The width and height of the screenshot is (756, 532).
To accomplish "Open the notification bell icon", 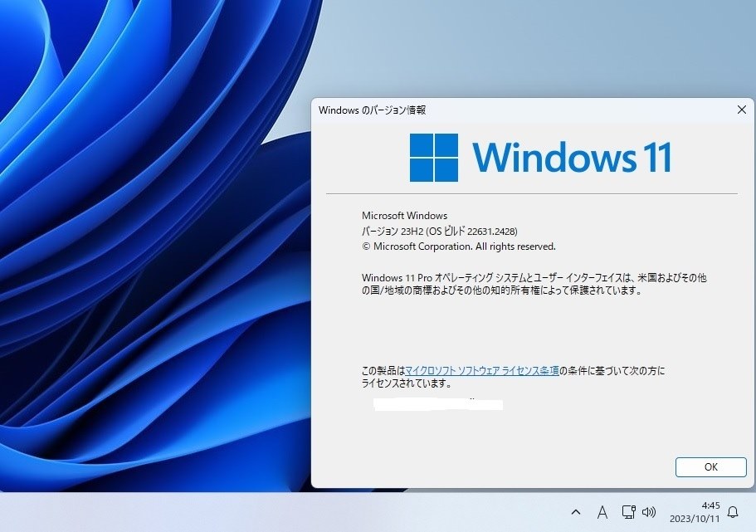I will 732,512.
